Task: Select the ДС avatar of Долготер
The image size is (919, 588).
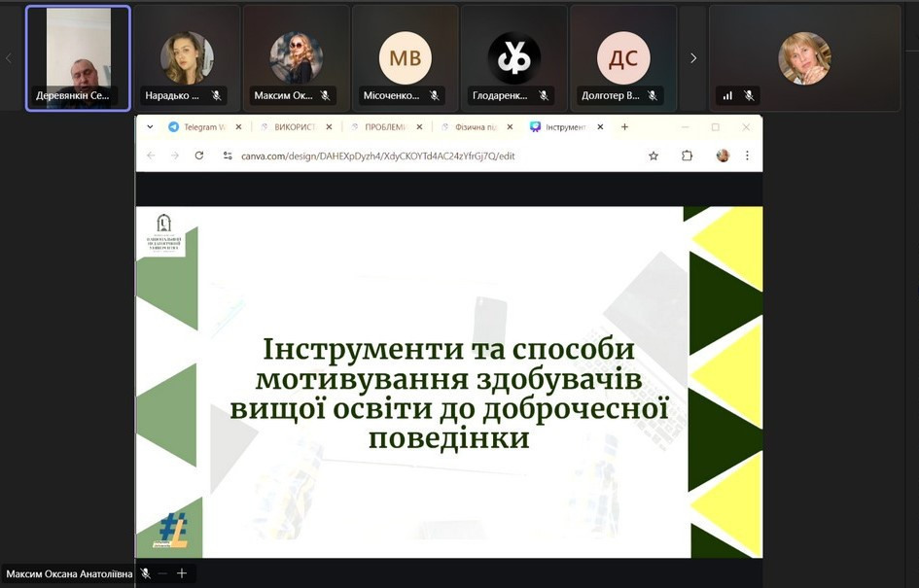Action: [623, 58]
